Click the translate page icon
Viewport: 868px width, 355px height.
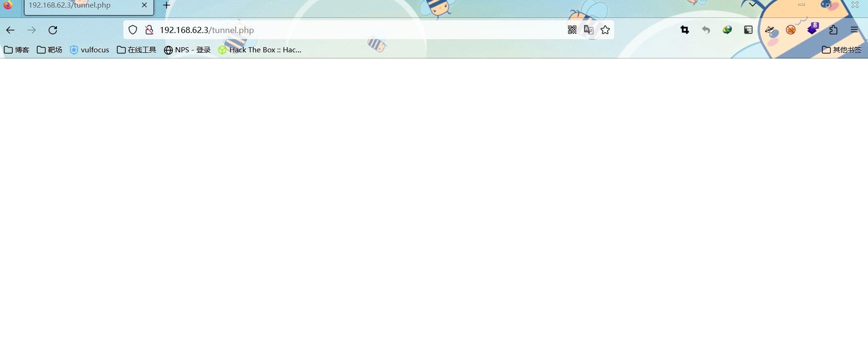click(x=589, y=30)
